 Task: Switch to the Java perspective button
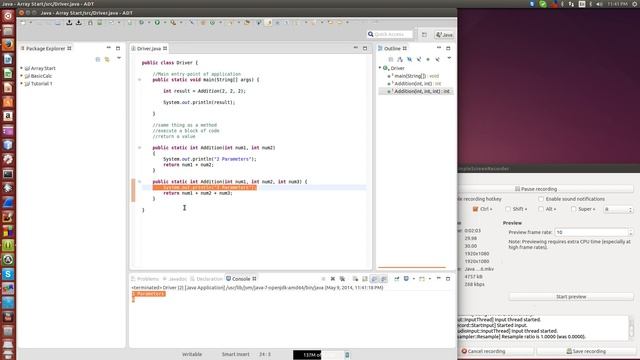pyautogui.click(x=444, y=35)
